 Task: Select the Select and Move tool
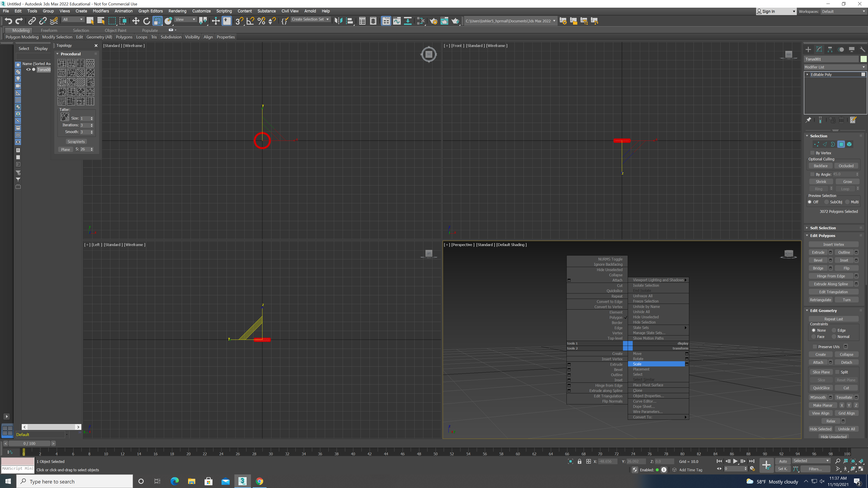[x=136, y=21]
